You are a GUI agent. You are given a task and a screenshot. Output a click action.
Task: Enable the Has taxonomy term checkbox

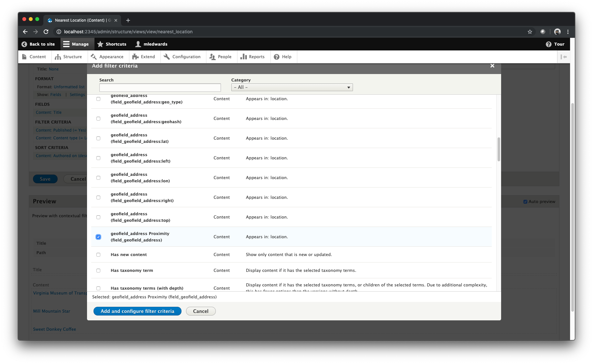tap(98, 271)
